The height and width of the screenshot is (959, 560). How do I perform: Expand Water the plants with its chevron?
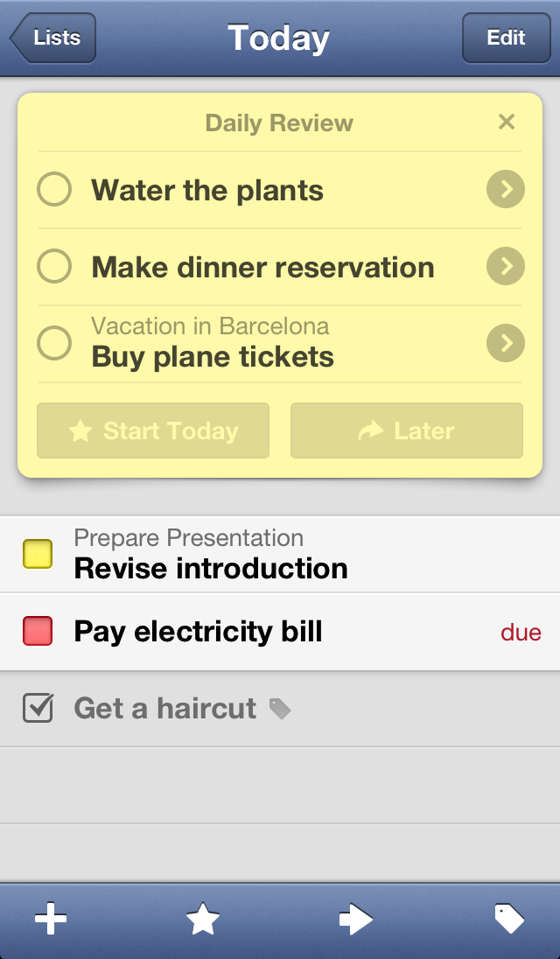[505, 189]
